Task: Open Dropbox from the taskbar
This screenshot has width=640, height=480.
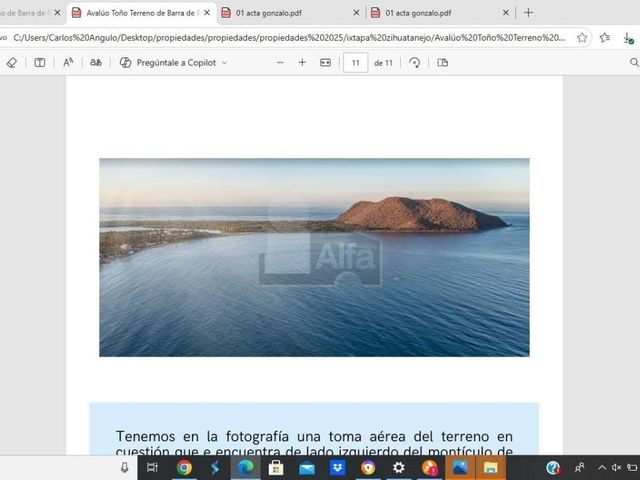Action: click(337, 468)
